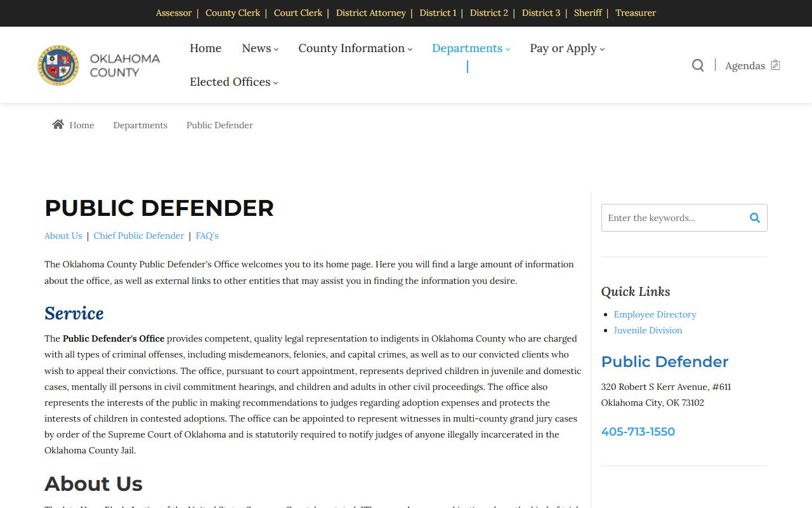Expand the County Information chevron
812x508 pixels.
(410, 50)
